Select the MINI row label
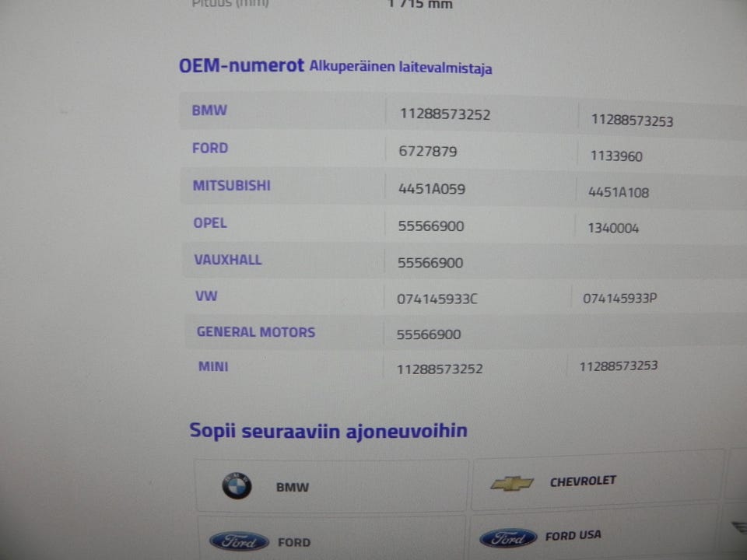747x560 pixels. (213, 366)
